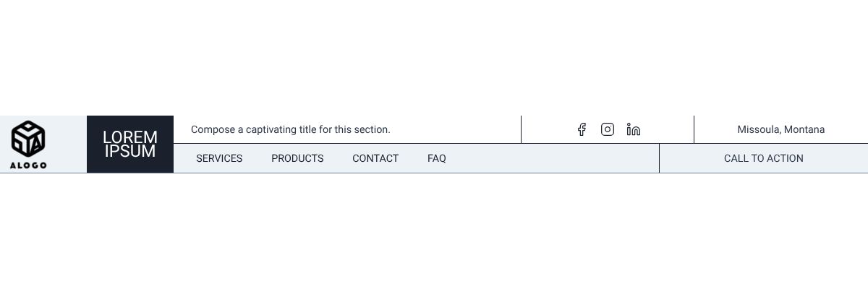The height and width of the screenshot is (289, 868).
Task: Click the white page area below the header
Action: click(x=434, y=231)
